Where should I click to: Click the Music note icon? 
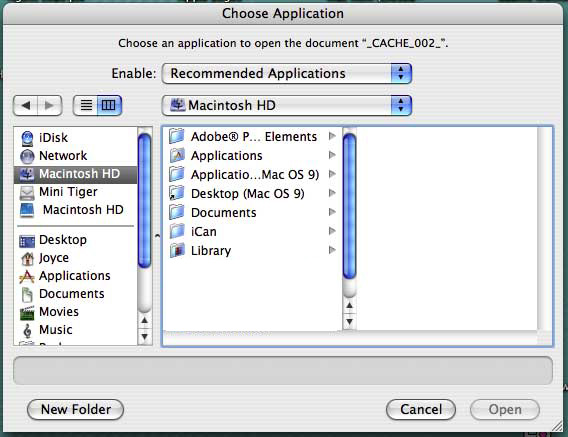pyautogui.click(x=27, y=330)
